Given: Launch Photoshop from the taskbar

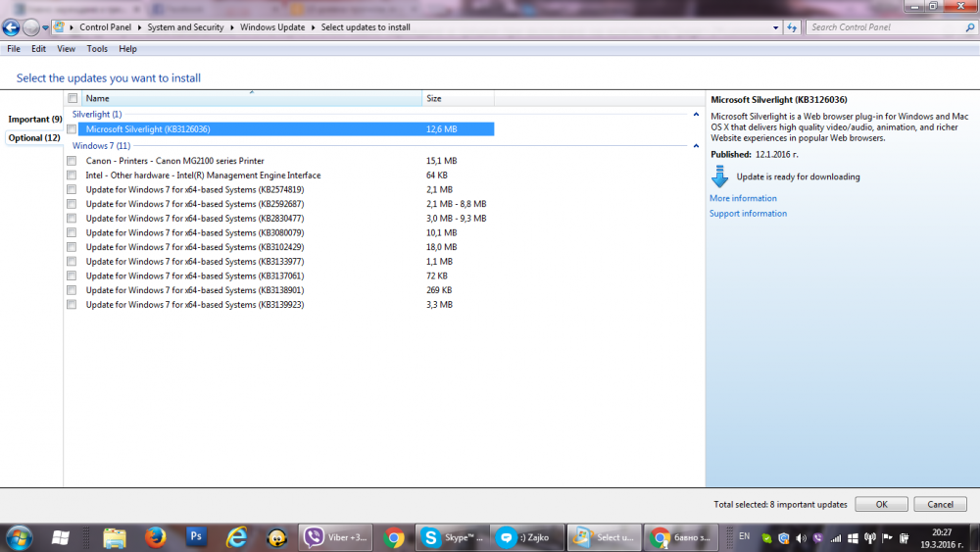Looking at the screenshot, I should click(x=196, y=536).
